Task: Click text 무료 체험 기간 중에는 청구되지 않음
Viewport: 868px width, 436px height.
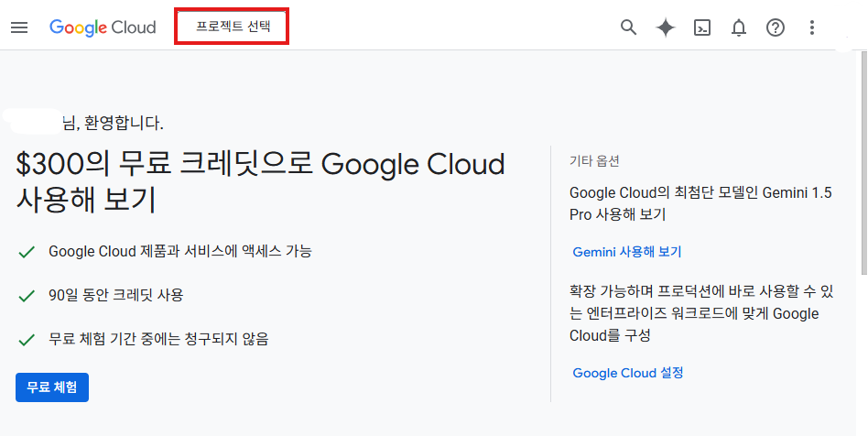Action: pyautogui.click(x=158, y=339)
